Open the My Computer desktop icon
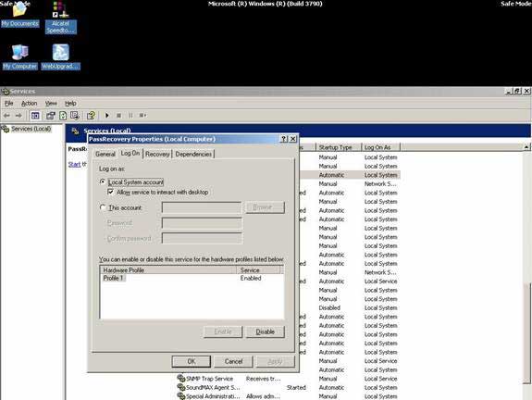 click(x=19, y=56)
